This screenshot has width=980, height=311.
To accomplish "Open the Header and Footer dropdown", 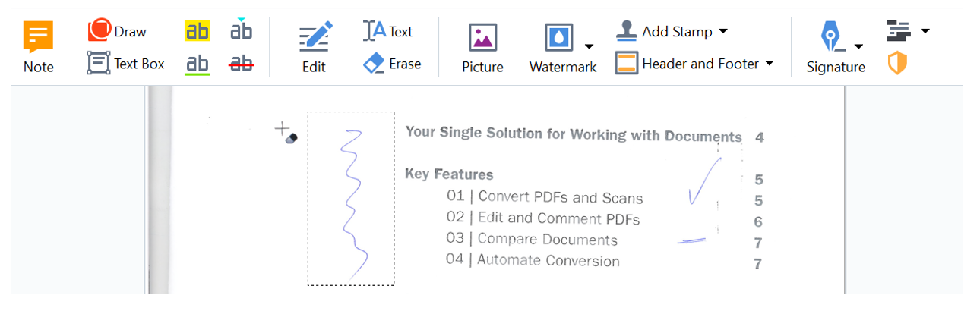I will (694, 64).
